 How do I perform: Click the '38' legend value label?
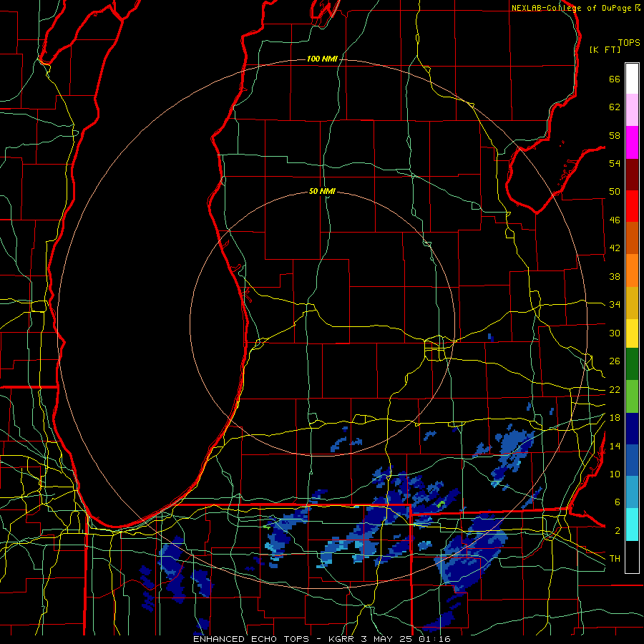tap(615, 276)
